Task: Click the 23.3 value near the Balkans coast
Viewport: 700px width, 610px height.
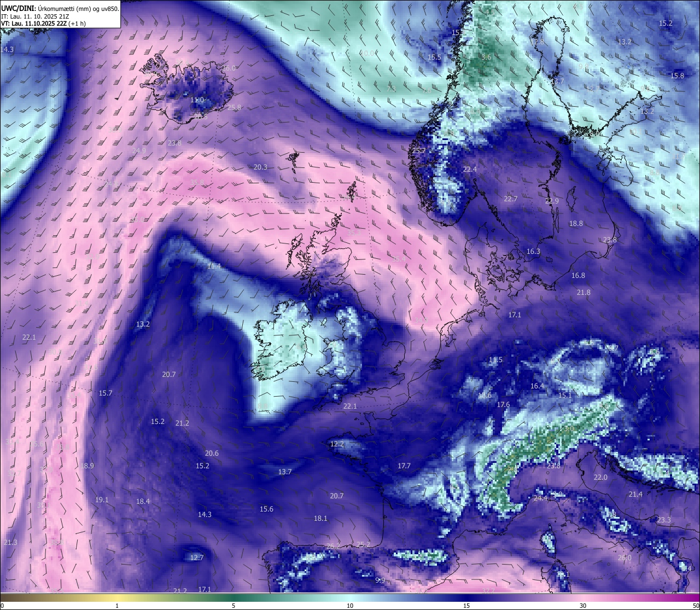Action: click(x=663, y=520)
